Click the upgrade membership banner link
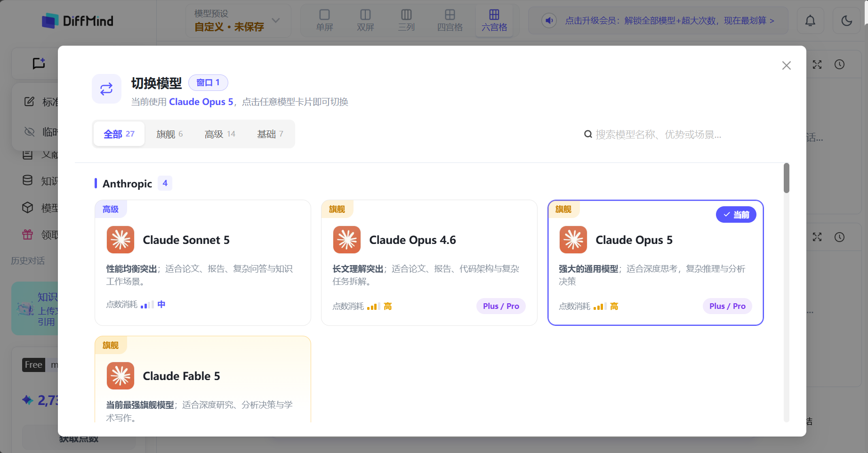The height and width of the screenshot is (453, 868). pos(669,21)
